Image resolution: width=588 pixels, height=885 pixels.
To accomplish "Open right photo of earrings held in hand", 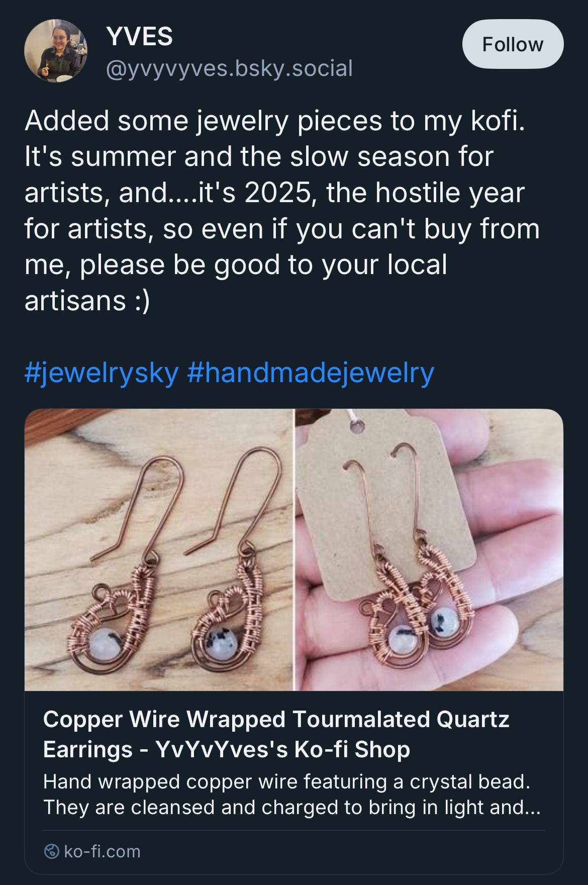I will click(429, 550).
